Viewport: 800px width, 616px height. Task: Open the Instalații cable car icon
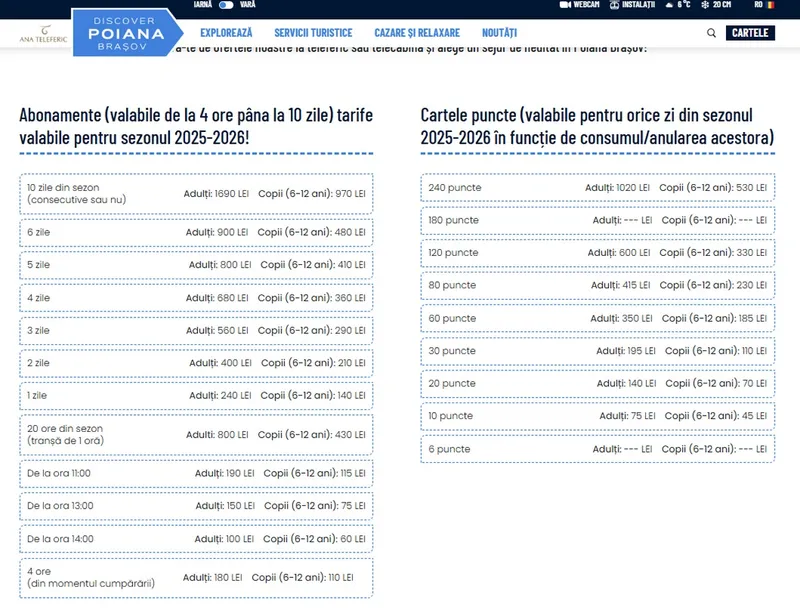click(x=613, y=5)
